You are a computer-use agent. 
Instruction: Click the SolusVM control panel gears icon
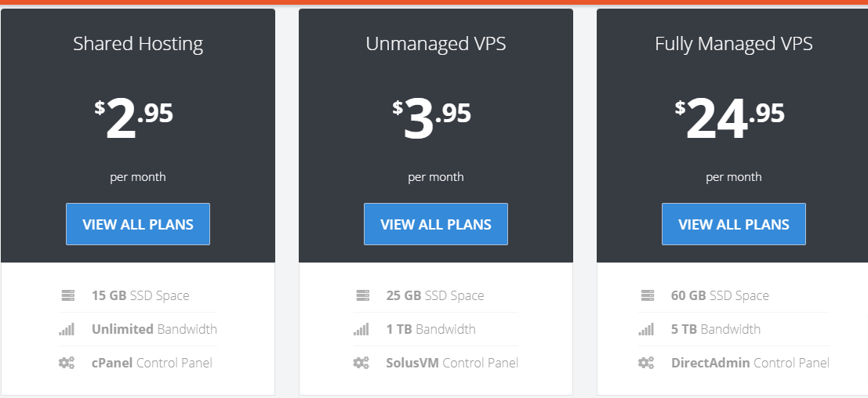(x=361, y=364)
